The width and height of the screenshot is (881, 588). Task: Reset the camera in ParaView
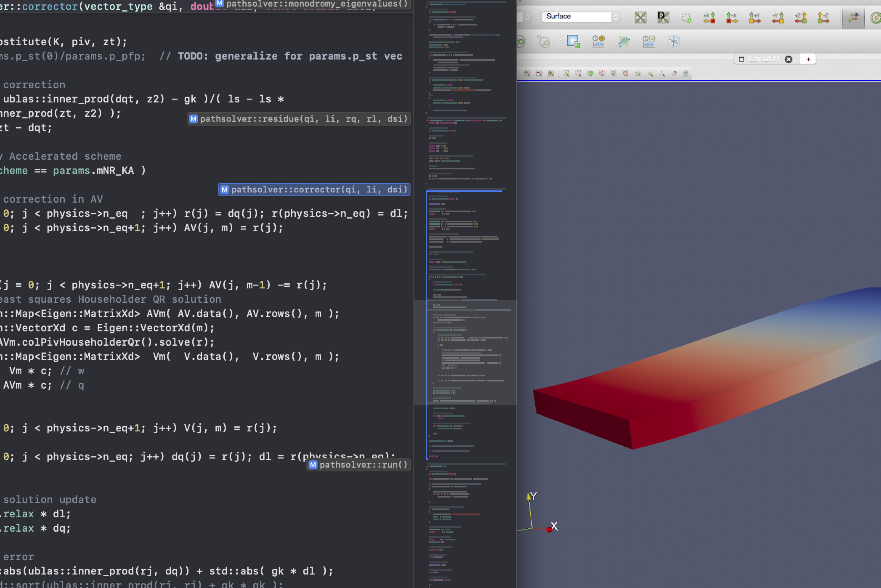point(640,17)
